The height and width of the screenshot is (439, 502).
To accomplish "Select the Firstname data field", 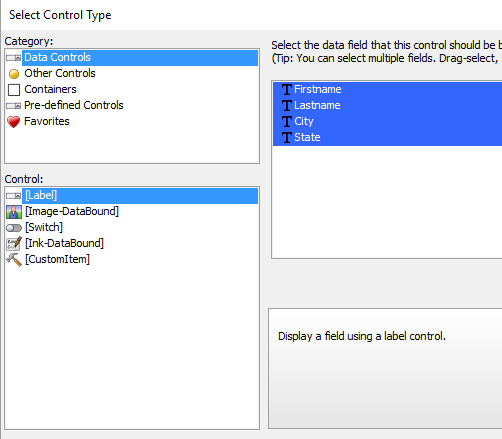I will point(387,89).
